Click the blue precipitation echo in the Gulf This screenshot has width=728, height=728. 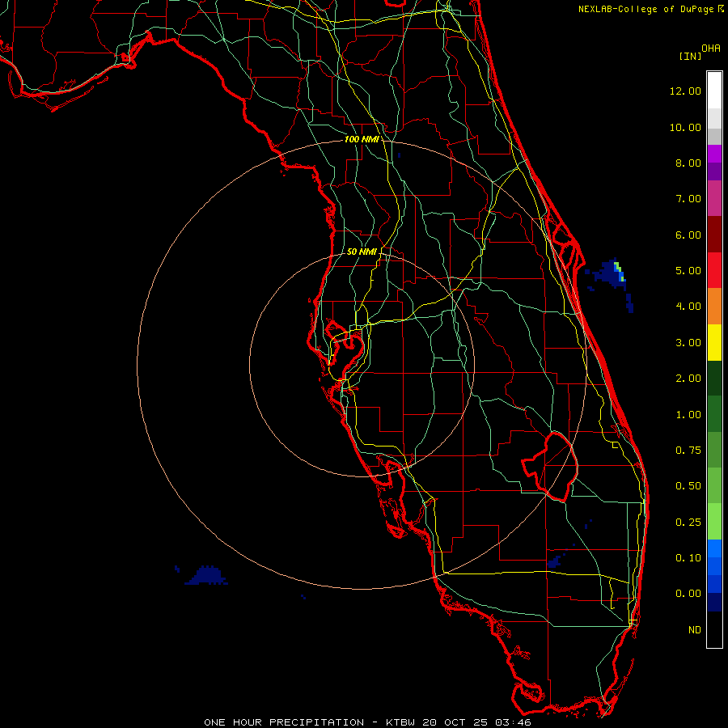tap(206, 576)
